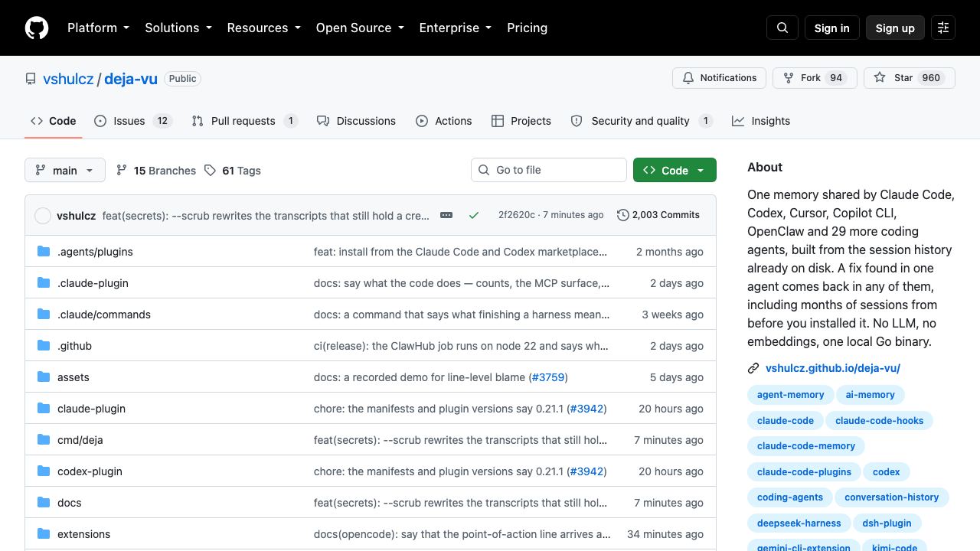Select the claude-code-plugins topic tag

click(x=805, y=472)
